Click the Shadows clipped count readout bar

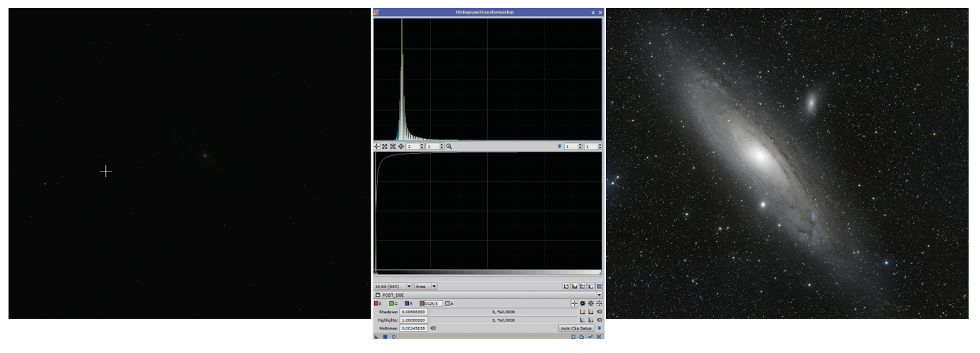click(x=503, y=312)
